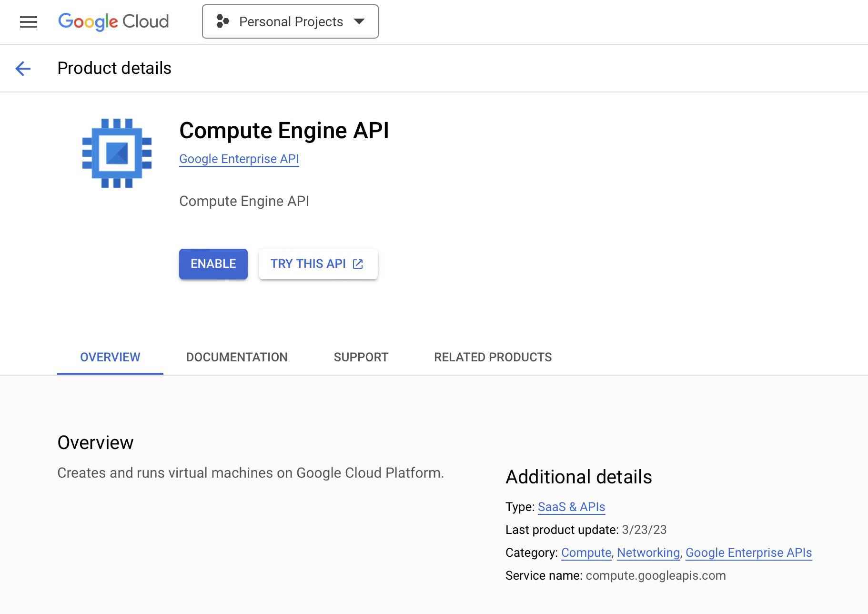Open the Compute category link
868x614 pixels.
pyautogui.click(x=586, y=553)
